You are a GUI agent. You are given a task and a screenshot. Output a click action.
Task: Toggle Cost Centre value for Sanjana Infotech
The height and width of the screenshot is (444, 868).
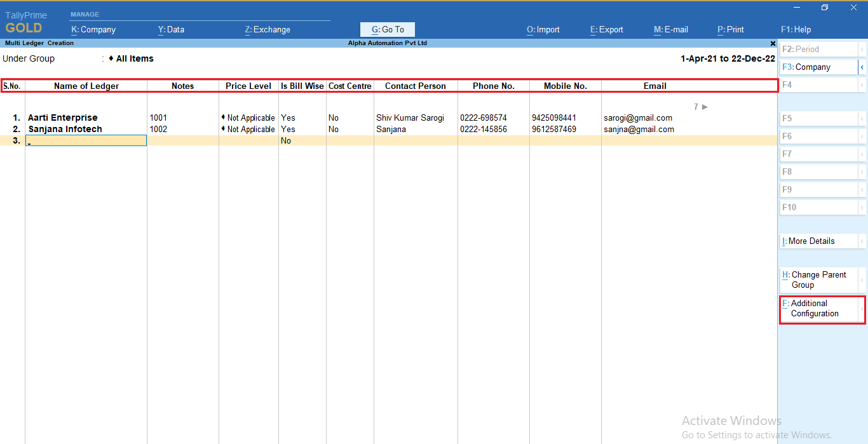[334, 129]
